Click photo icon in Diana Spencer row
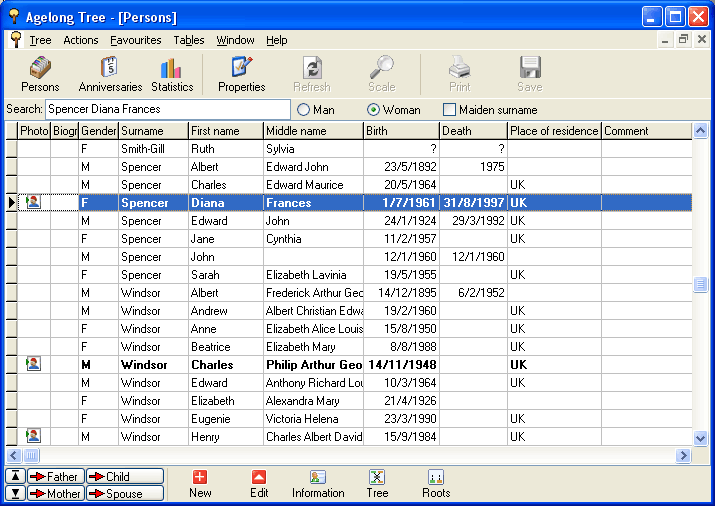This screenshot has width=715, height=506. (33, 202)
